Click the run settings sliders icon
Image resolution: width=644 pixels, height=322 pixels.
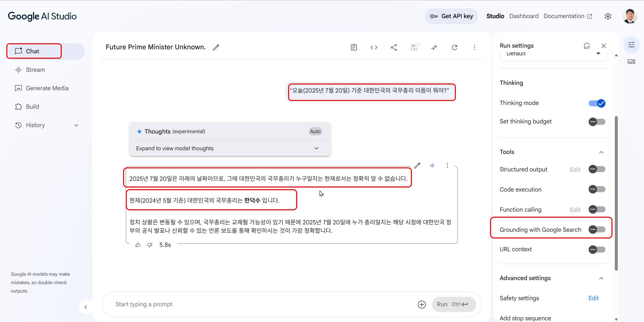[631, 45]
